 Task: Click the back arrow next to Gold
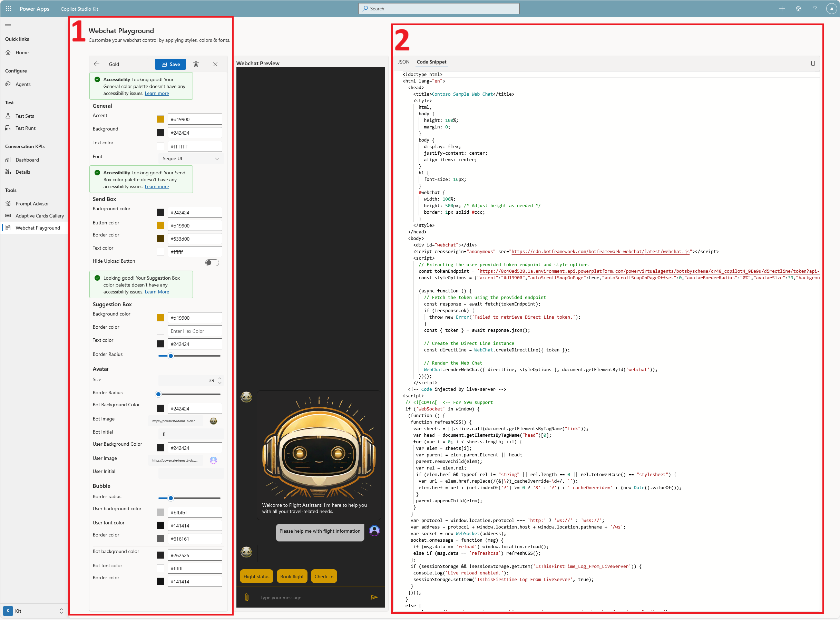[97, 64]
